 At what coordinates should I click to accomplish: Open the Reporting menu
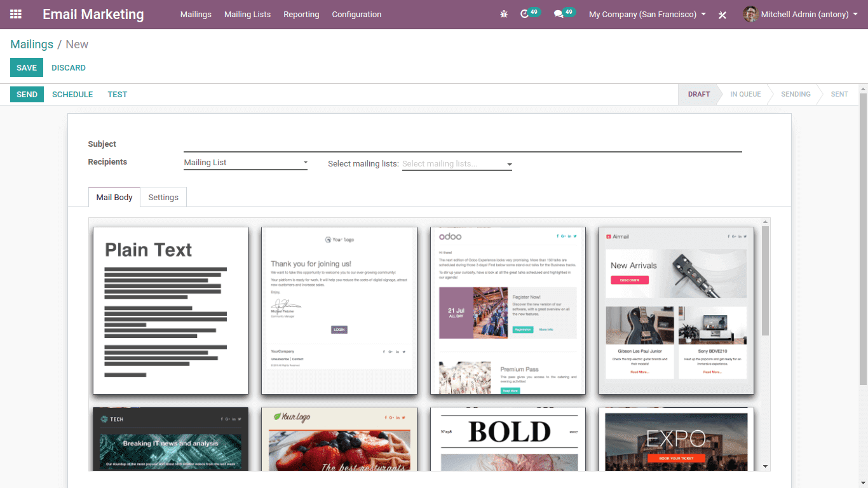point(301,14)
